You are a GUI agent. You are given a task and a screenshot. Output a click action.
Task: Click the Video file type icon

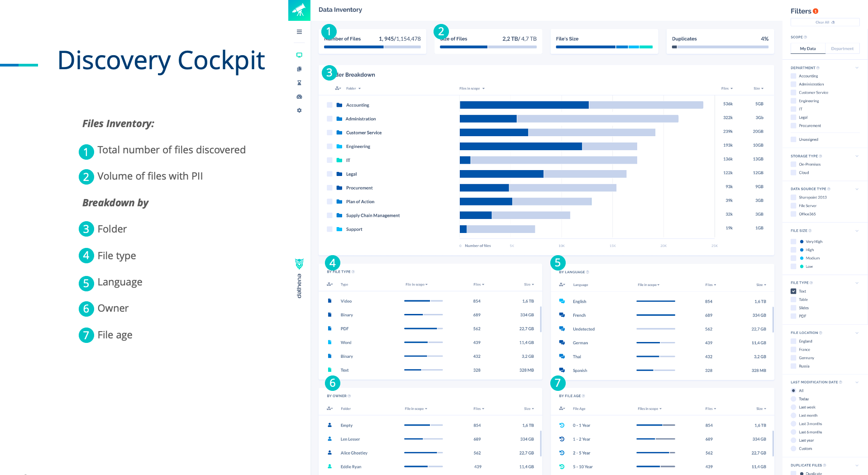click(x=329, y=301)
